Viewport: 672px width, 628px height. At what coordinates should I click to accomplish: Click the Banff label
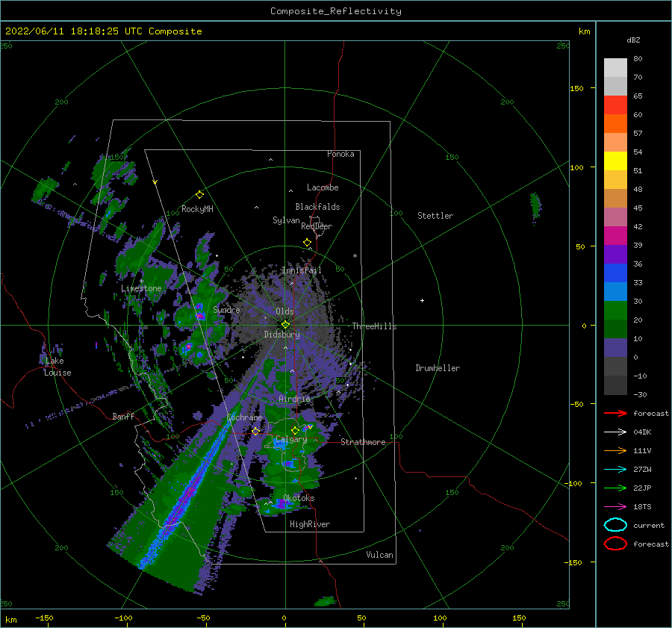(x=123, y=417)
